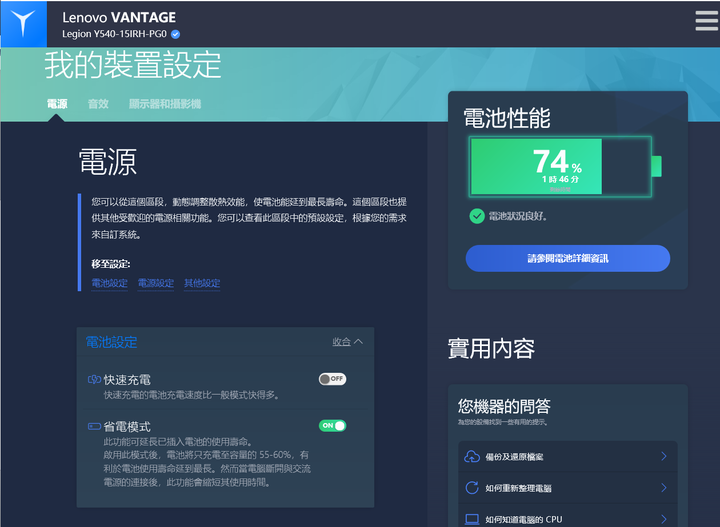Screen dimensions: 720x527
Task: Click the green battery health check icon
Action: click(x=477, y=216)
